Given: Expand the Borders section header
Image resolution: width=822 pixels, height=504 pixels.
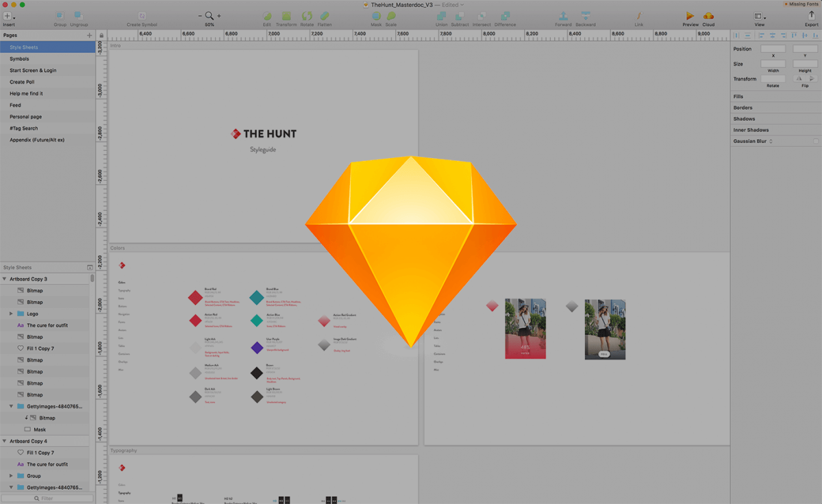Looking at the screenshot, I should (x=776, y=108).
